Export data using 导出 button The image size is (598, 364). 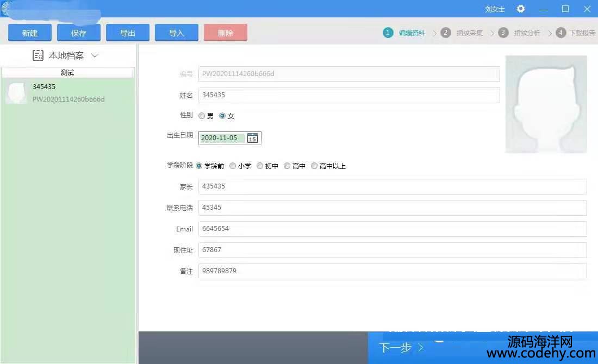[127, 33]
